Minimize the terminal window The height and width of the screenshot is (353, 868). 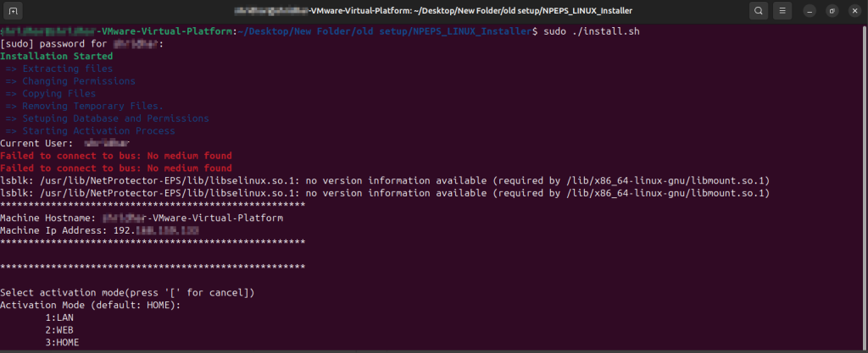(x=809, y=11)
